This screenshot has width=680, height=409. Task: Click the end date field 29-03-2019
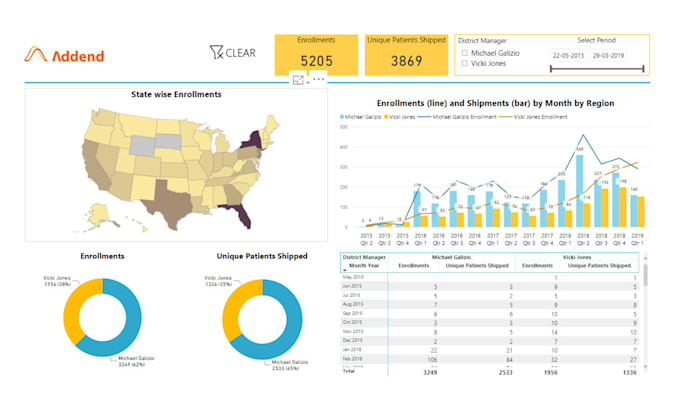tap(608, 56)
